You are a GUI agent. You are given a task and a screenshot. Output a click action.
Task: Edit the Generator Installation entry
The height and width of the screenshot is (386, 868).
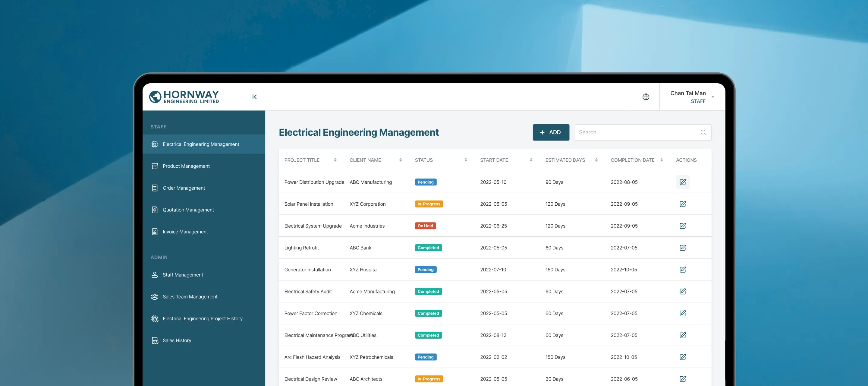(682, 270)
